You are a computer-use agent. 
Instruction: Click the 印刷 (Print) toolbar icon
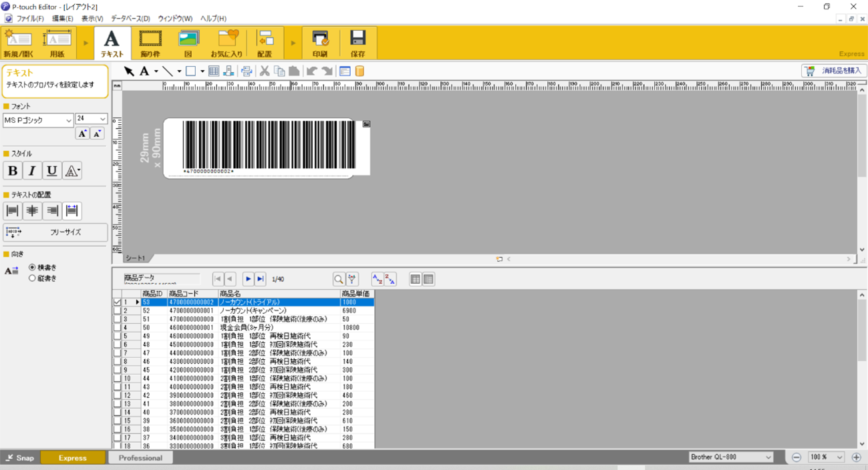pyautogui.click(x=320, y=43)
